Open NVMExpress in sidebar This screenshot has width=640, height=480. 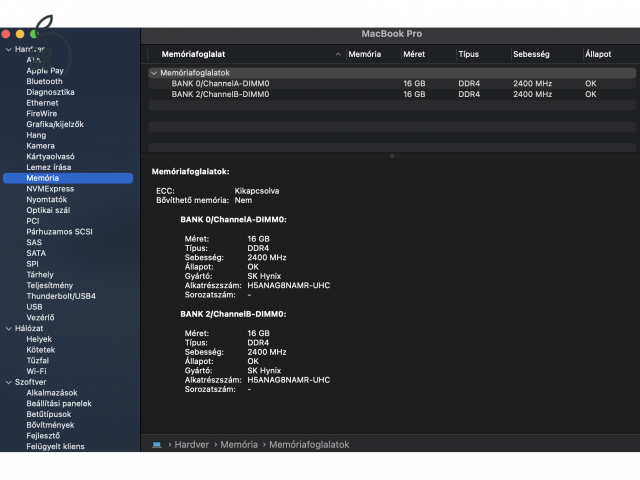[50, 189]
